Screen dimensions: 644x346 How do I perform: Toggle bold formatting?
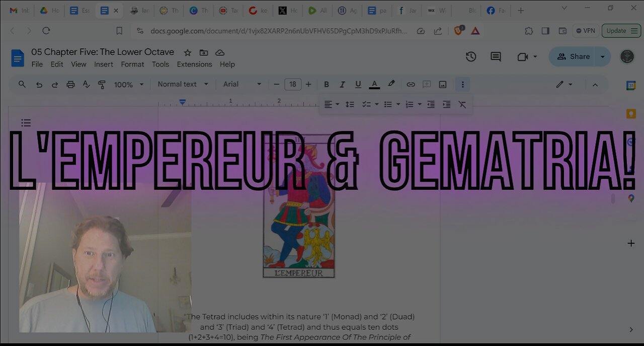point(327,84)
